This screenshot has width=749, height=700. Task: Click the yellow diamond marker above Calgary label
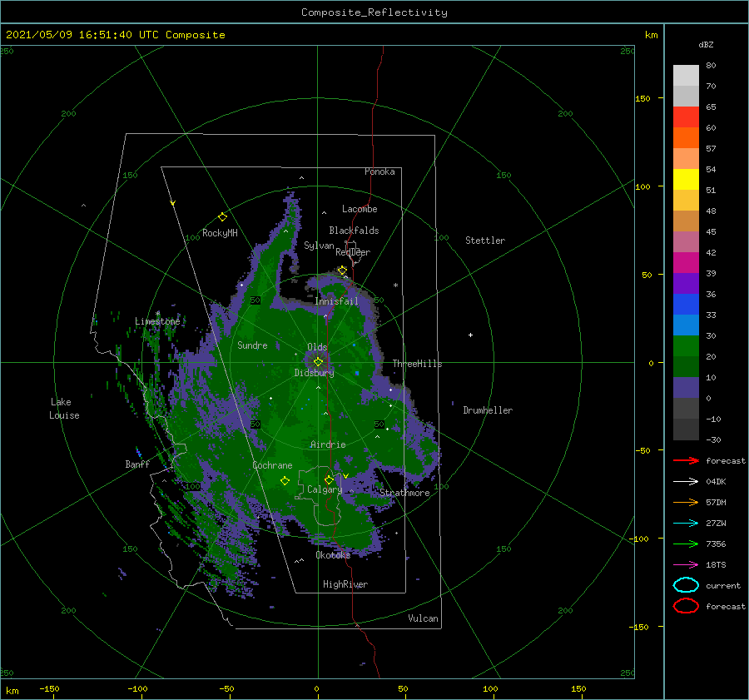click(x=329, y=479)
